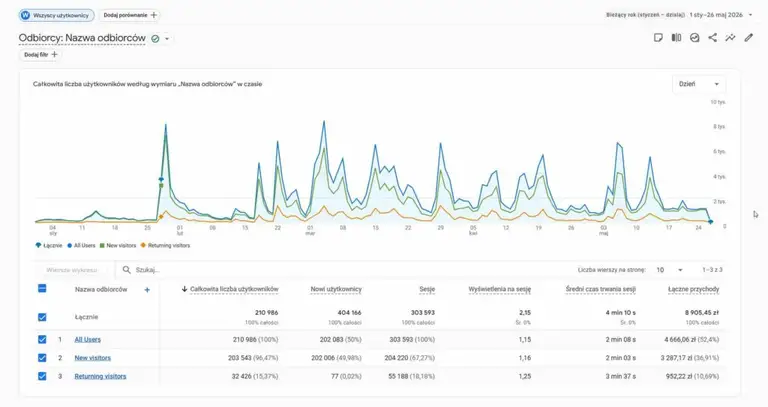This screenshot has width=768, height=407.
Task: Click the green verified check icon by title
Action: click(x=155, y=39)
